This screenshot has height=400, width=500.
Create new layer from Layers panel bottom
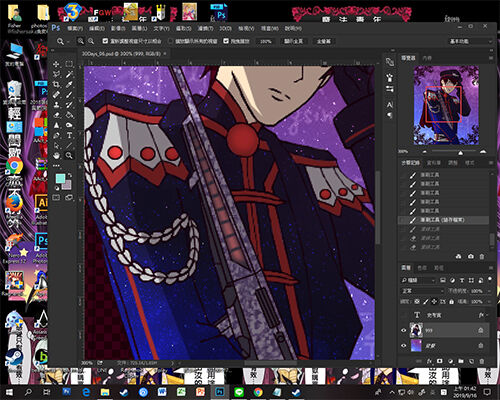click(x=471, y=361)
